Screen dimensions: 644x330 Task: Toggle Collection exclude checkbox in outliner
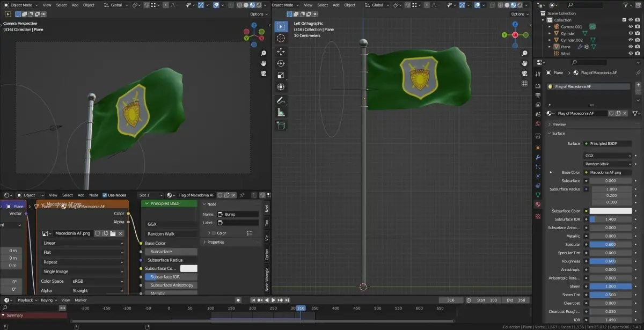pyautogui.click(x=624, y=20)
